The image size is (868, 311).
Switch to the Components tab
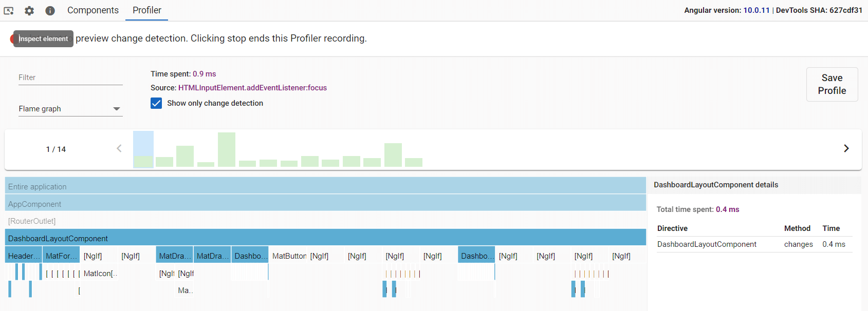click(93, 10)
